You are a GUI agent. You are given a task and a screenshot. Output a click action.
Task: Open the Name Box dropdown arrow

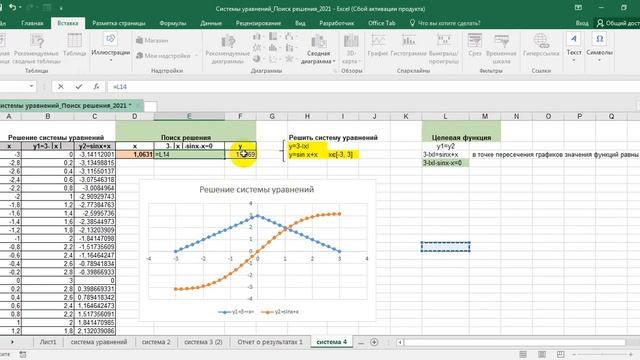coord(31,87)
